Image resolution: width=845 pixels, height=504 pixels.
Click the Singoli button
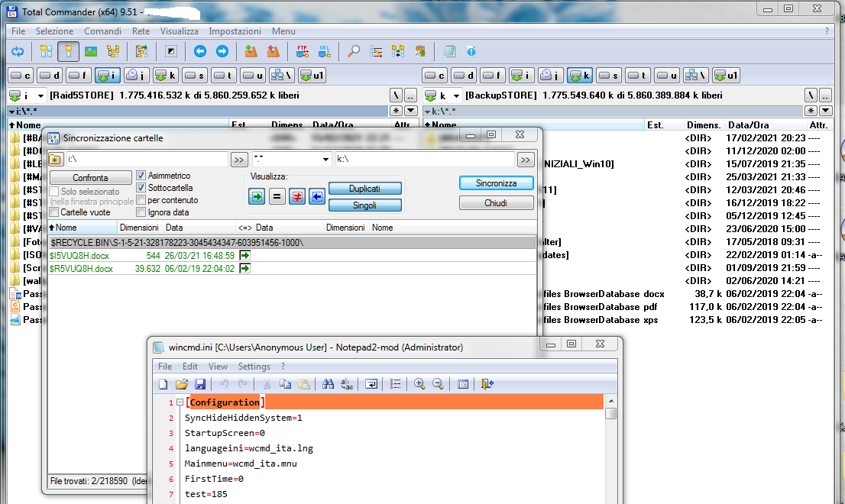[x=365, y=205]
